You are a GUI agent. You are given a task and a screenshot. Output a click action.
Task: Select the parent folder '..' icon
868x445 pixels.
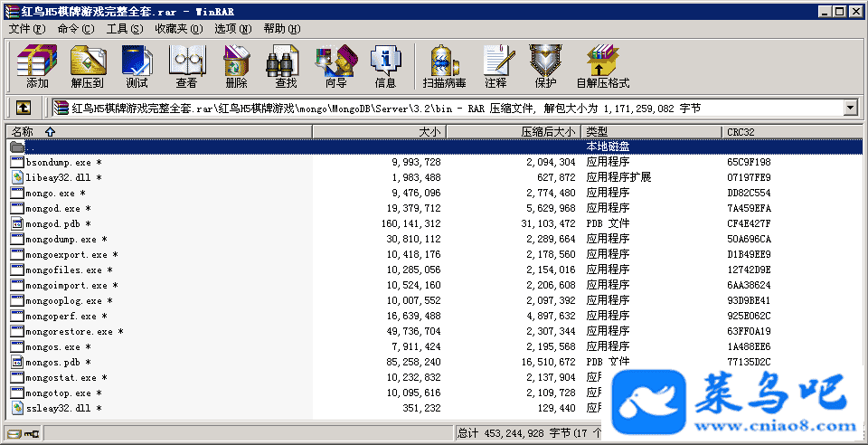[x=17, y=147]
